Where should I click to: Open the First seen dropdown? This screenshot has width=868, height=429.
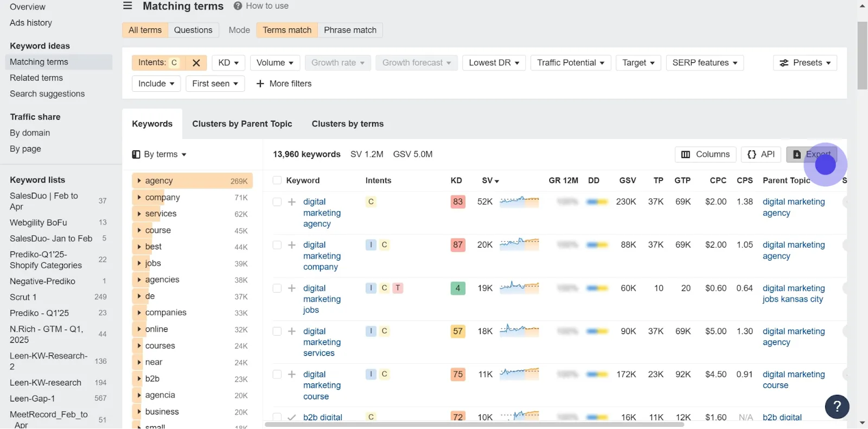(215, 84)
